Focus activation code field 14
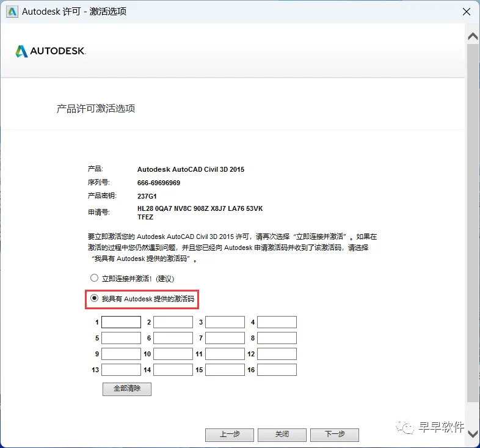The width and height of the screenshot is (480, 448). [173, 370]
